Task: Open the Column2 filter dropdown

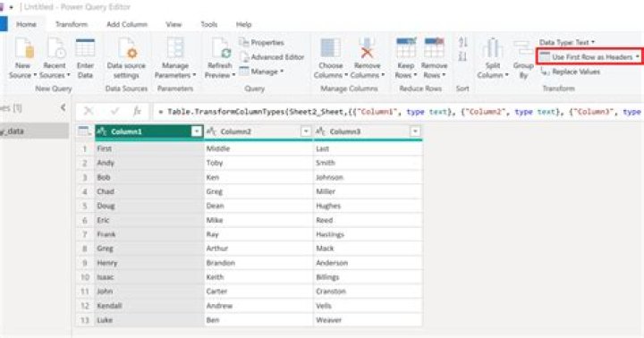Action: [306, 131]
